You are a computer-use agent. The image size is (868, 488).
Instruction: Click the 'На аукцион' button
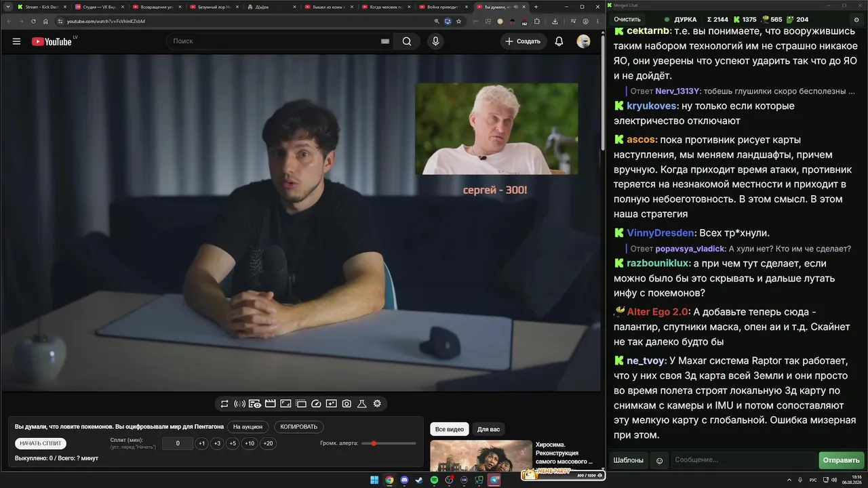[248, 427]
